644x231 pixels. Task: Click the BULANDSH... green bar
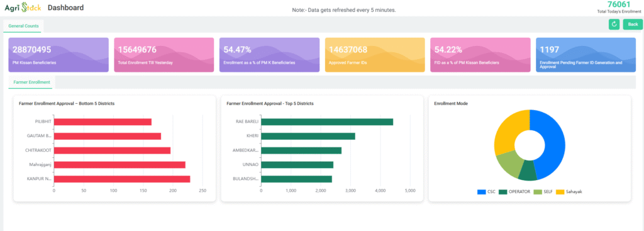297,179
